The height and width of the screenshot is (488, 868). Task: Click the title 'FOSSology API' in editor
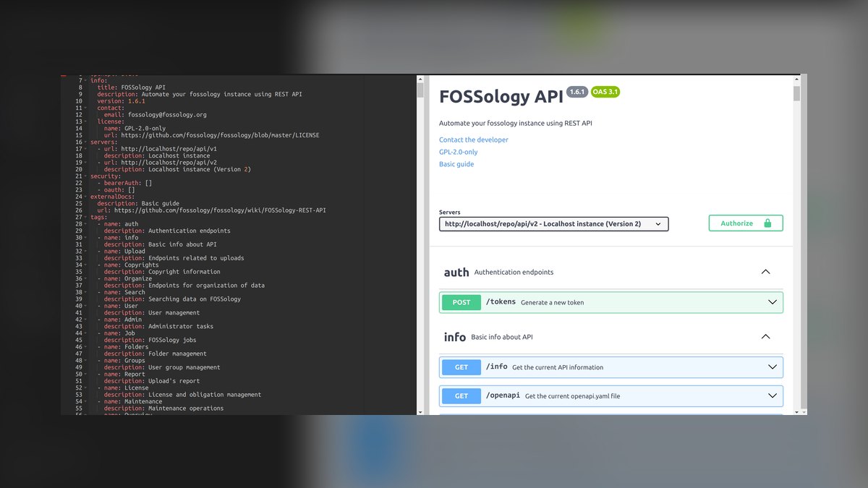pyautogui.click(x=143, y=87)
